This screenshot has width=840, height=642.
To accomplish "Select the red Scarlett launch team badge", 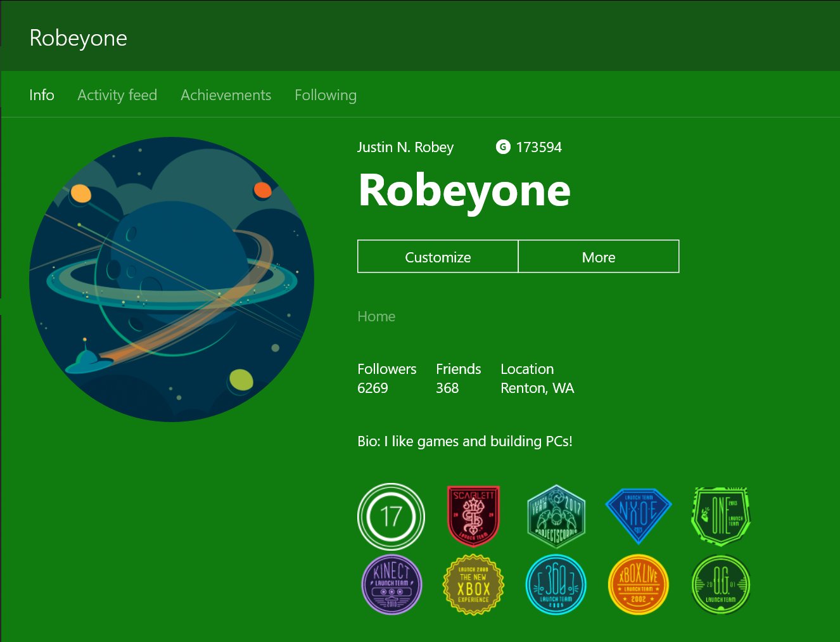I will click(473, 516).
